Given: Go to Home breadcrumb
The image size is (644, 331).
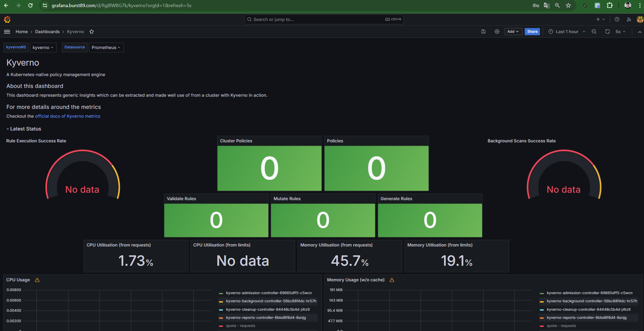Looking at the screenshot, I should [22, 32].
